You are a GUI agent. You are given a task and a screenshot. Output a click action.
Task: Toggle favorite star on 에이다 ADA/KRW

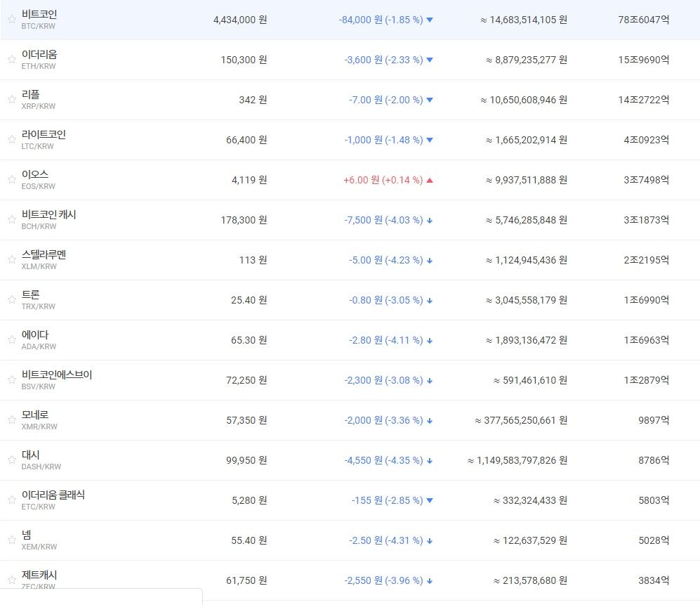click(11, 340)
